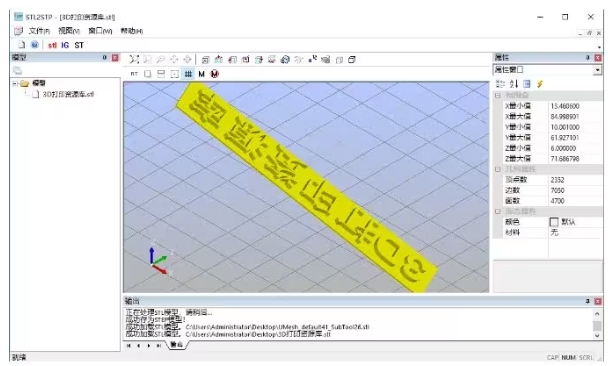Click the Y最小值 value 10.001000

tap(565, 127)
